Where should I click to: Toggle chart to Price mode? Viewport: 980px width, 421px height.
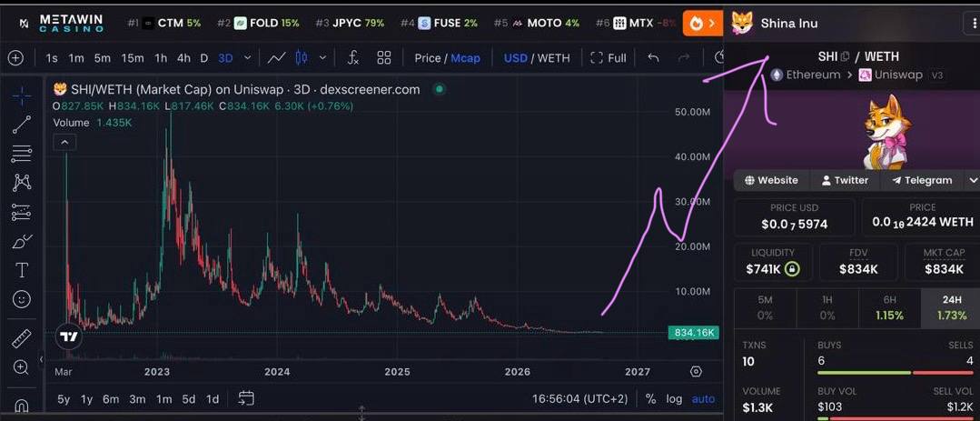[x=428, y=58]
